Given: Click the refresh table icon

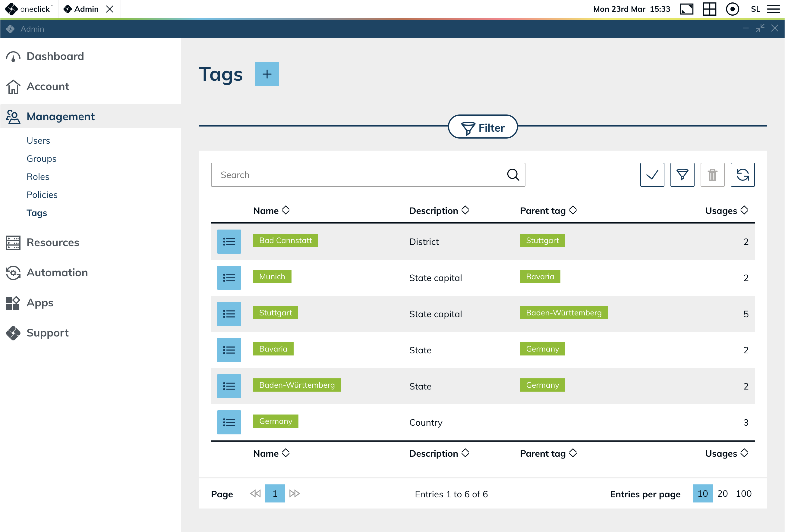Looking at the screenshot, I should [742, 174].
